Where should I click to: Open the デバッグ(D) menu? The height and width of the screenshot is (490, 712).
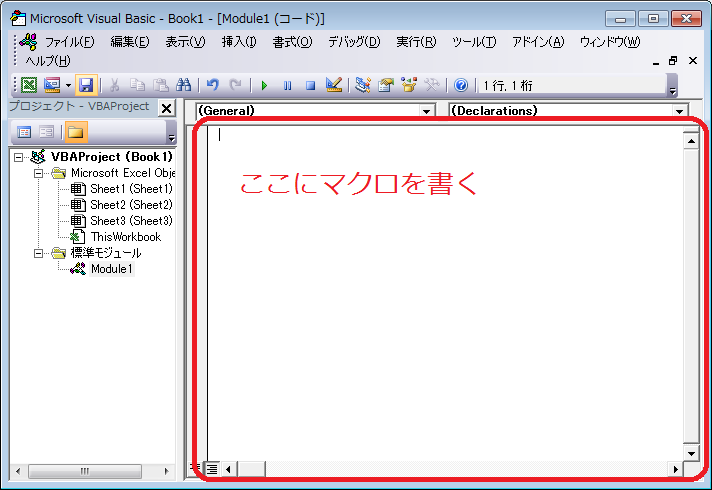click(354, 42)
